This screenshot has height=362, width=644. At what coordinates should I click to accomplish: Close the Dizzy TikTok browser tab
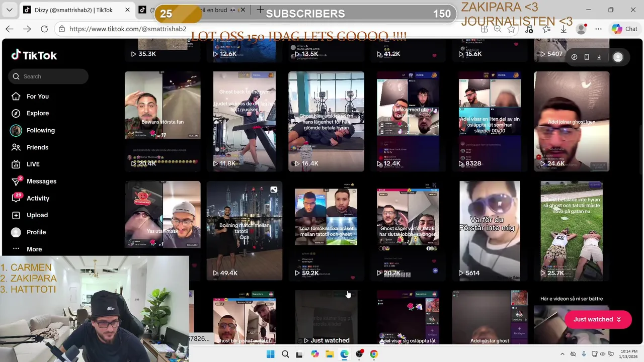tap(128, 10)
